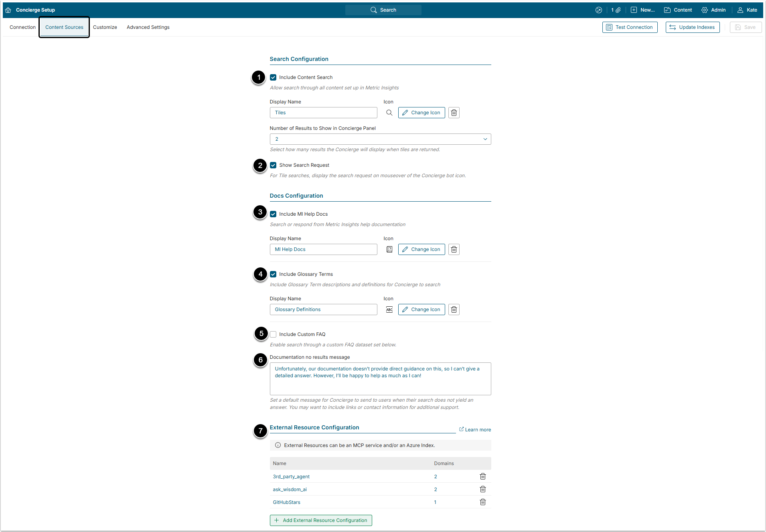The image size is (766, 532).
Task: Open the globe activity icon in the header
Action: click(599, 10)
